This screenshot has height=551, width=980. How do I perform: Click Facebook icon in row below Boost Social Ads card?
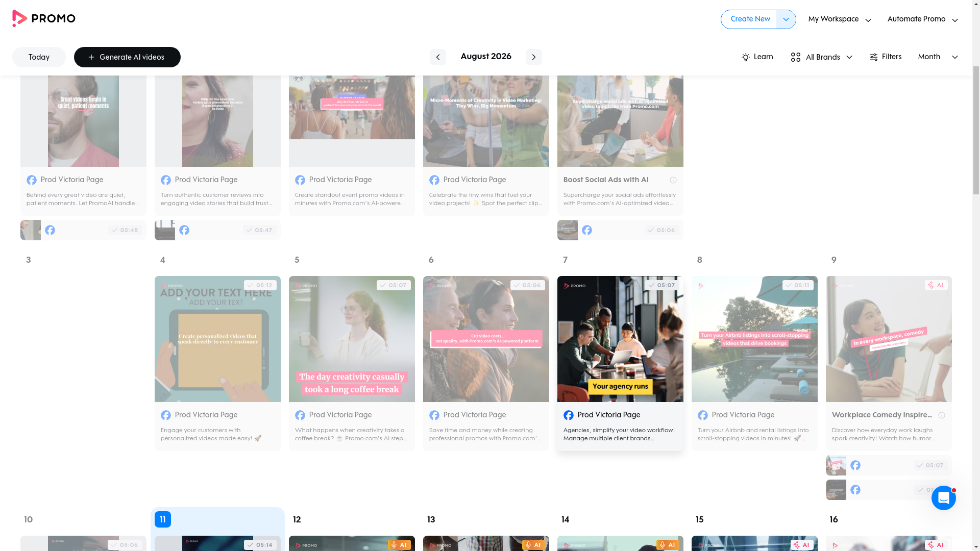click(587, 230)
